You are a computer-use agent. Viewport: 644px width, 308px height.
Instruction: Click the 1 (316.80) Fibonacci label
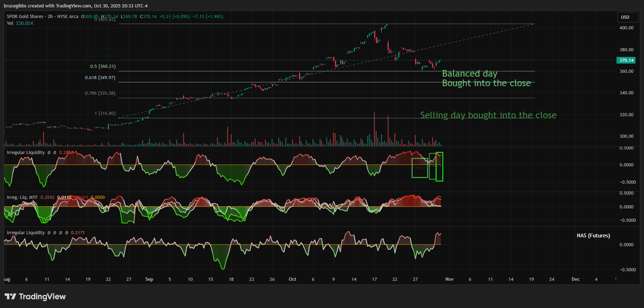click(105, 113)
